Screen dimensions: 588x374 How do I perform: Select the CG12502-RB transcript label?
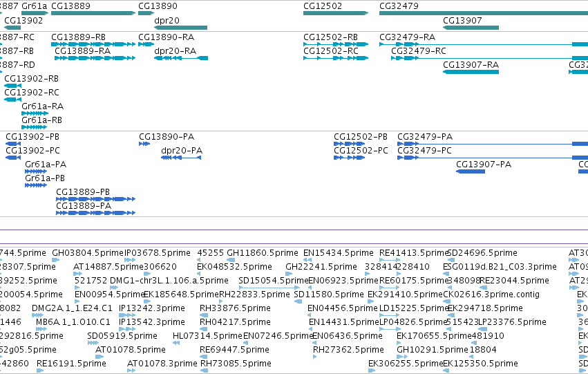coord(330,37)
